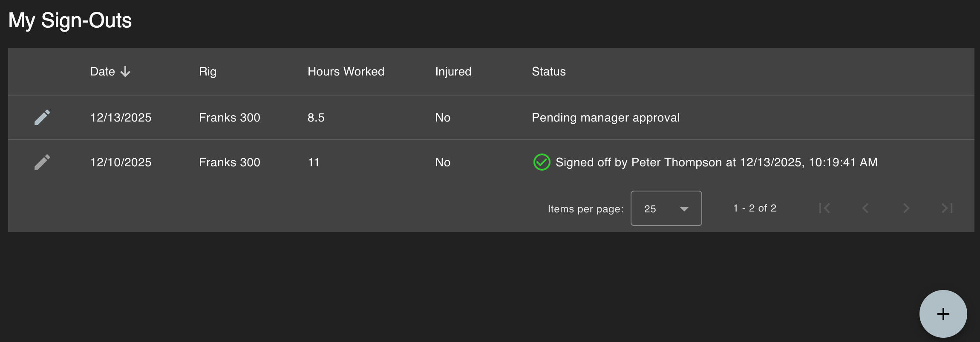
Task: Edit the 12/13/2025 sign-out entry
Action: click(42, 117)
